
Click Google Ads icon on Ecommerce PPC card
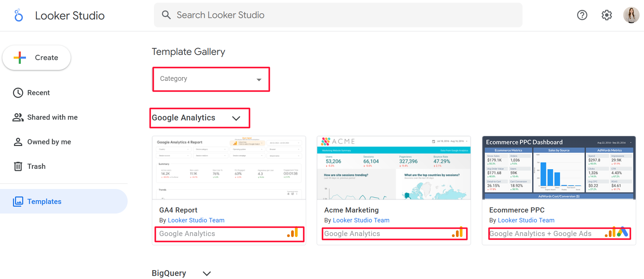[x=622, y=232]
